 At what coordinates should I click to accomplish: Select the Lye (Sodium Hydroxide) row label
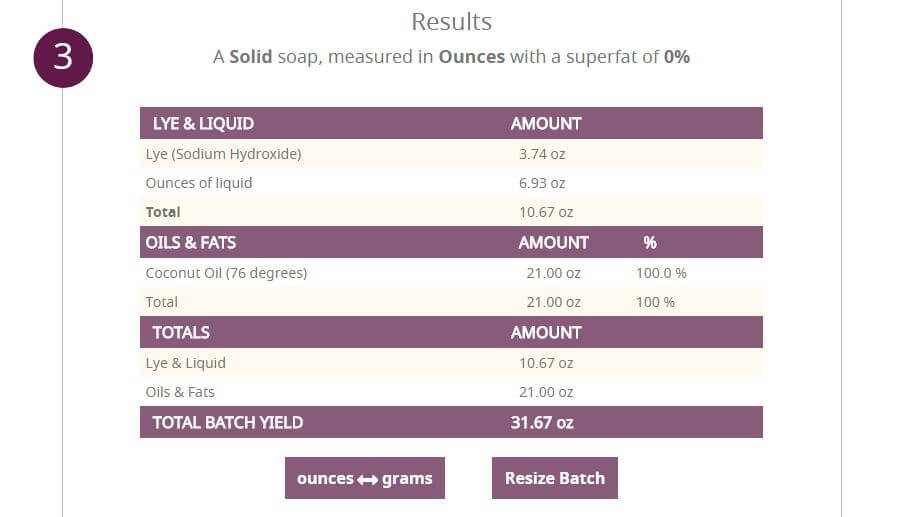(x=223, y=154)
